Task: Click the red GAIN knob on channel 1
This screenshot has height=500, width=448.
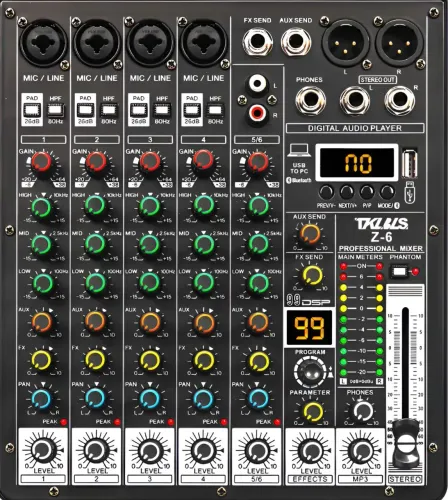Action: (41, 163)
